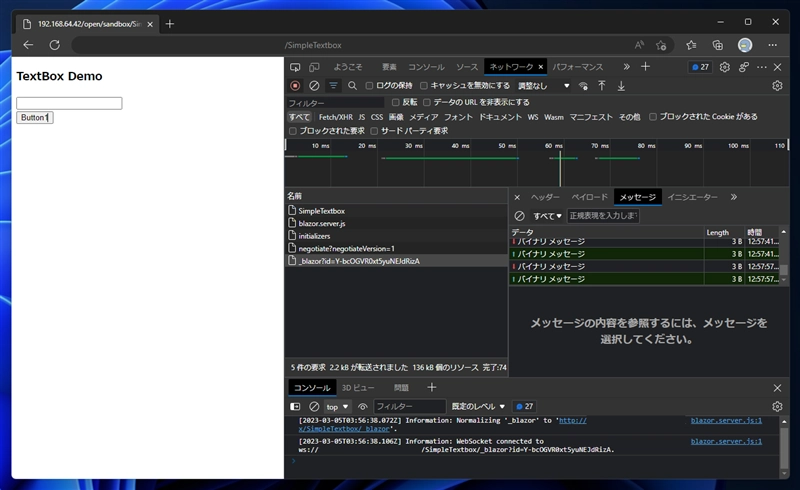Go back using the browser back arrow
Viewport: 800px width, 490px height.
pos(28,45)
